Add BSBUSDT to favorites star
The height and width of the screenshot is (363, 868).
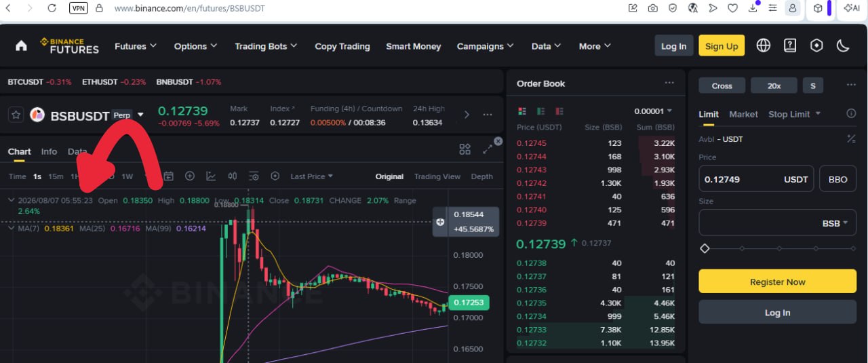16,115
